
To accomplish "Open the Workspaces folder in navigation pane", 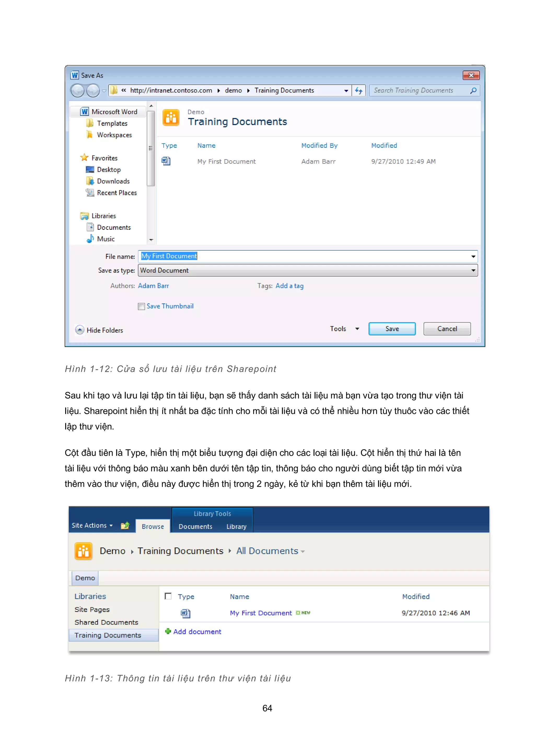I will pos(109,135).
